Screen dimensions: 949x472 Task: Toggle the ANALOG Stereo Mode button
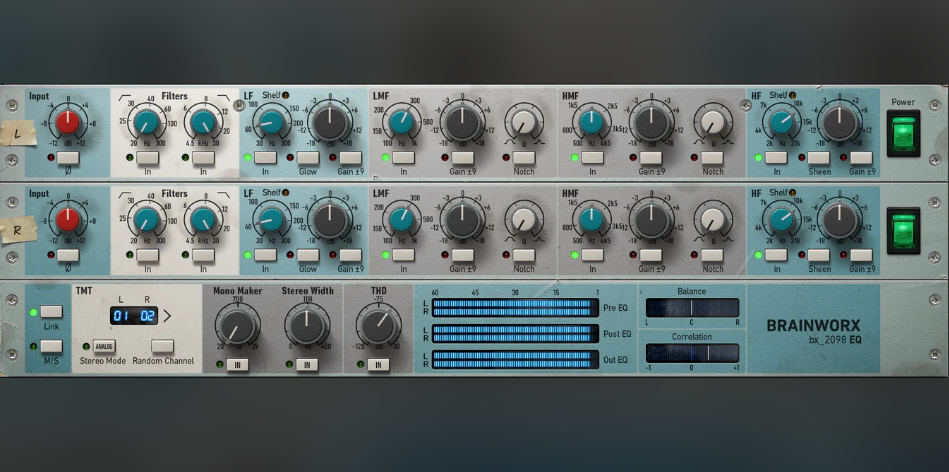(104, 346)
